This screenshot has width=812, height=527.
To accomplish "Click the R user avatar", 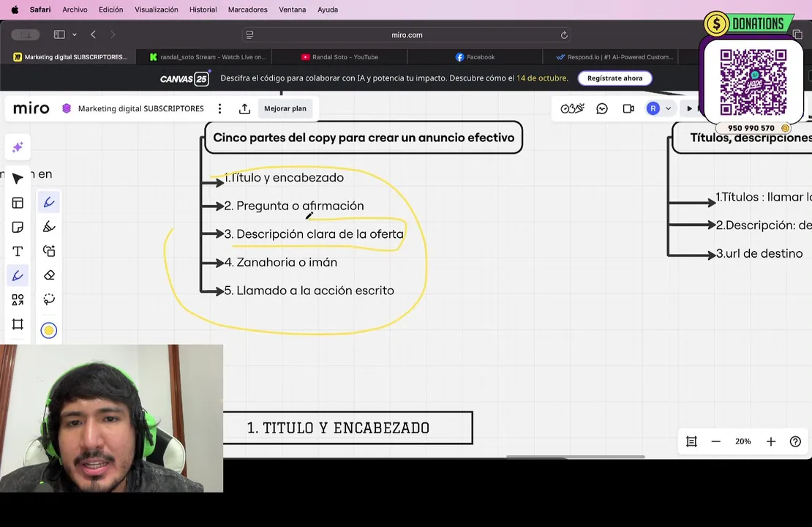I will (x=653, y=108).
